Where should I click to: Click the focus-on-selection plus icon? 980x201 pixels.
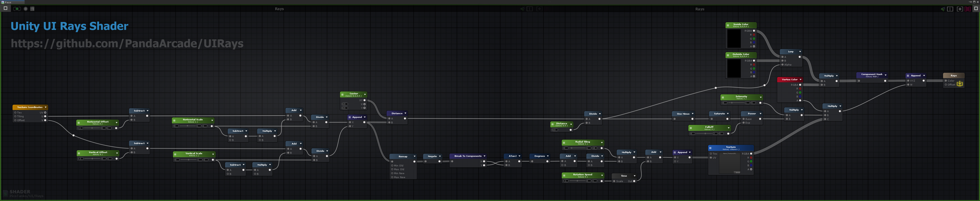(960, 9)
